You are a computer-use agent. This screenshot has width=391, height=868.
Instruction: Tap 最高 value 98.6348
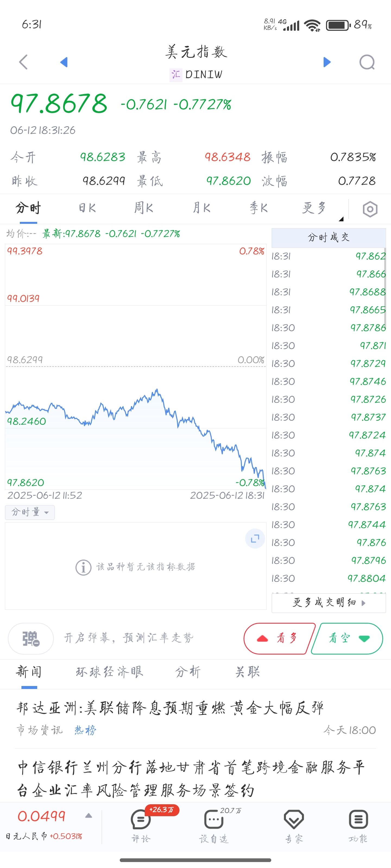point(228,157)
